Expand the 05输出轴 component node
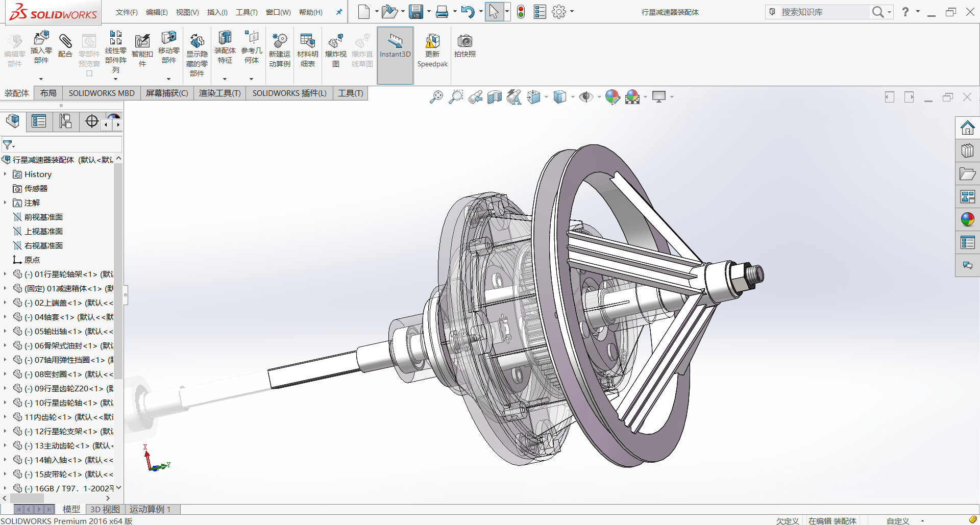This screenshot has height=525, width=980. tap(5, 331)
